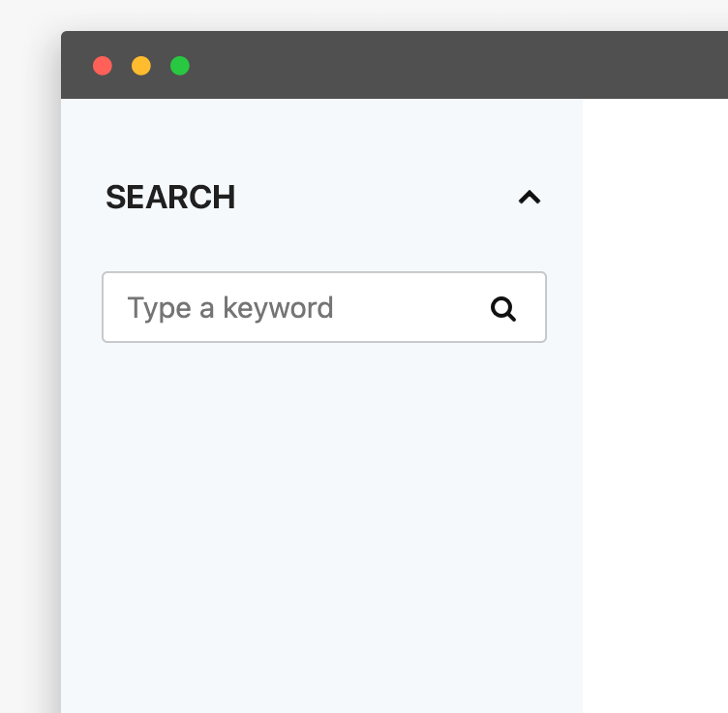This screenshot has height=713, width=728.
Task: Toggle the SEARCH filter section chevron
Action: (x=529, y=198)
